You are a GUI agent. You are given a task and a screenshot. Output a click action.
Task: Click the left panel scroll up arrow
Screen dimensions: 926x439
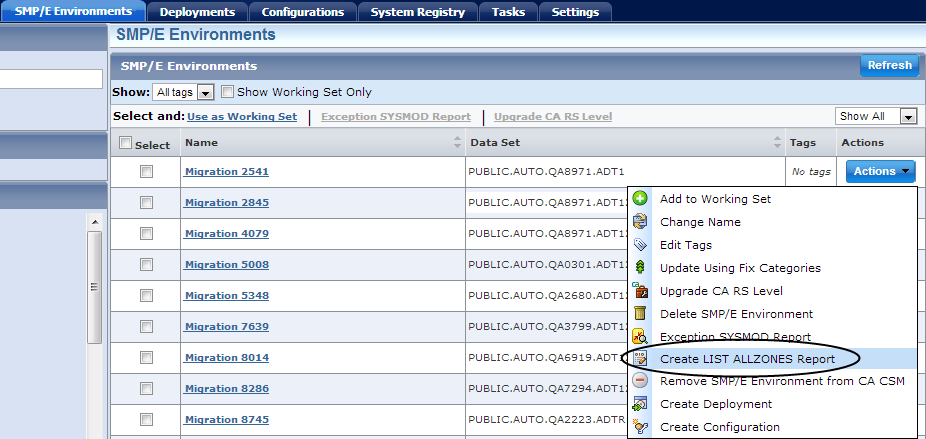tap(94, 222)
